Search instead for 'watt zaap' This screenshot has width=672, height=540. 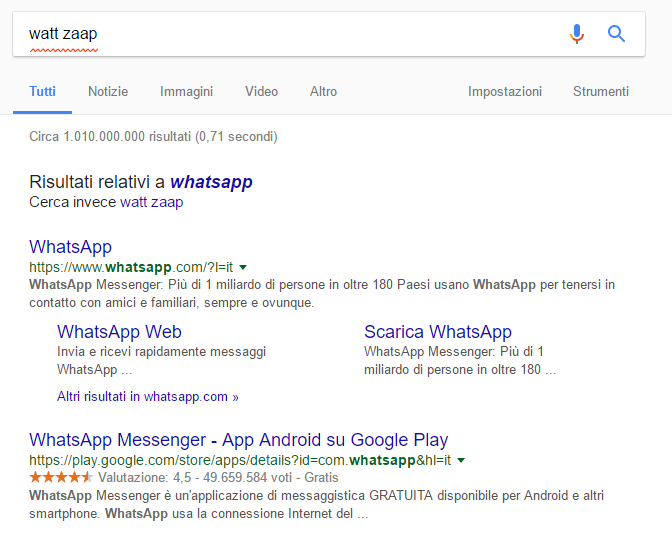(x=152, y=202)
